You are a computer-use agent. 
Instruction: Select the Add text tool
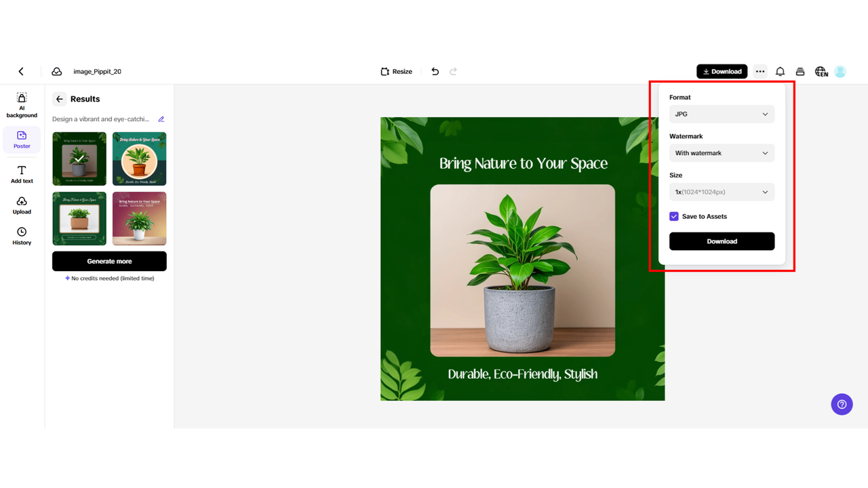click(22, 174)
